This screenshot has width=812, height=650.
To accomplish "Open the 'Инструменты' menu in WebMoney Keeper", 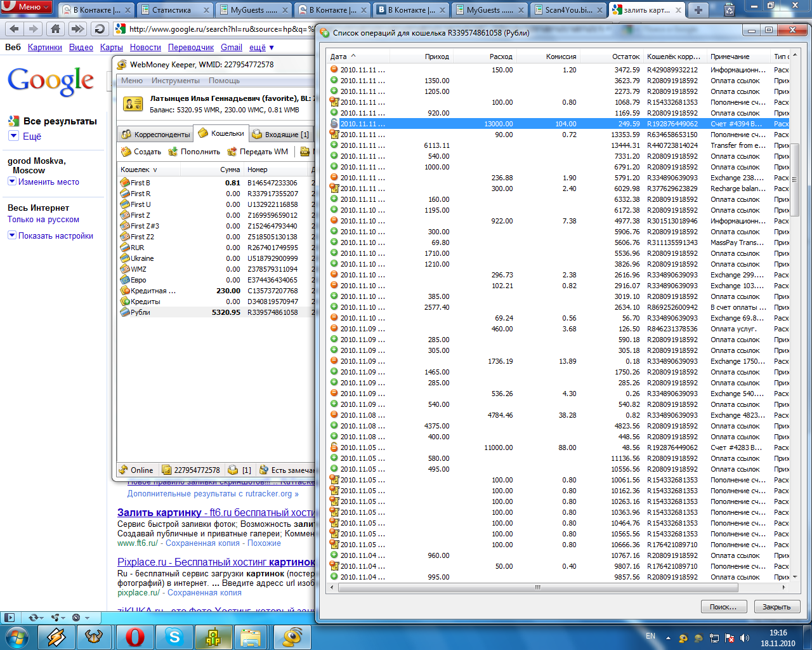I will coord(176,81).
